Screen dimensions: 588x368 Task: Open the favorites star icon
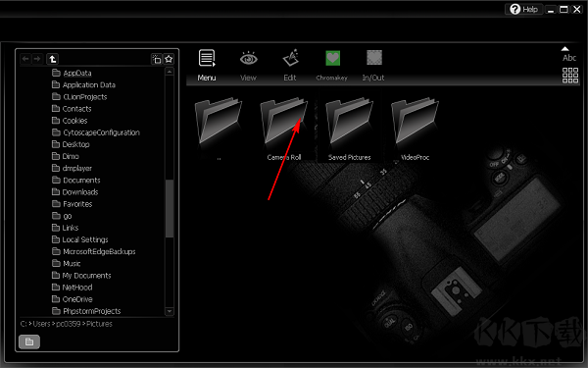pyautogui.click(x=169, y=59)
